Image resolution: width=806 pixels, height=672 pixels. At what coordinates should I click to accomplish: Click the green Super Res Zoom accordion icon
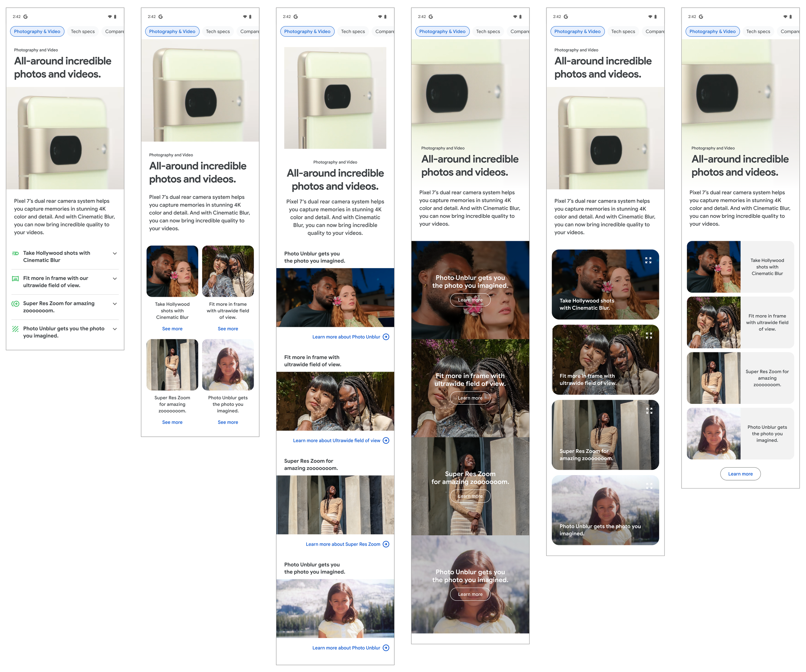click(x=15, y=304)
